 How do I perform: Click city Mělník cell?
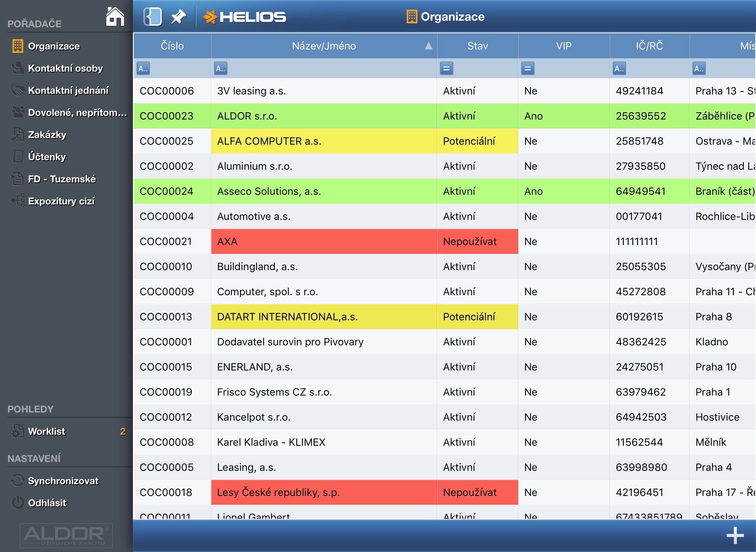click(x=722, y=442)
